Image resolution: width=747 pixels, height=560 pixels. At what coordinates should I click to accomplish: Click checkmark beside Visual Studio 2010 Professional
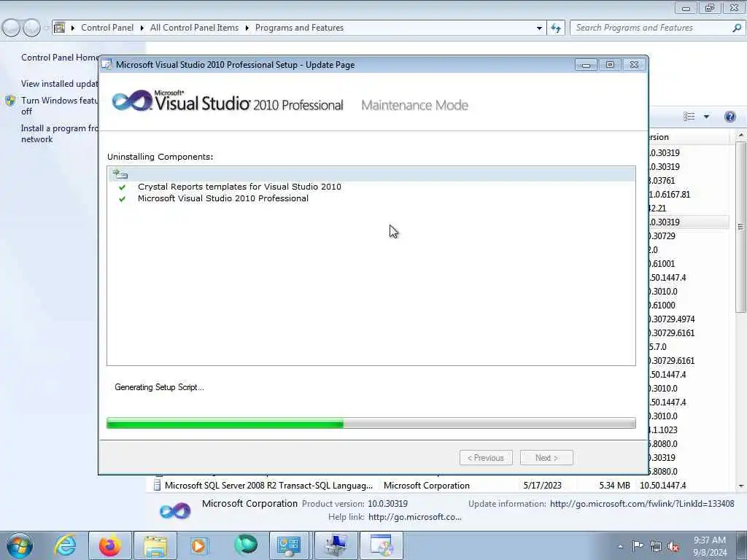click(123, 199)
